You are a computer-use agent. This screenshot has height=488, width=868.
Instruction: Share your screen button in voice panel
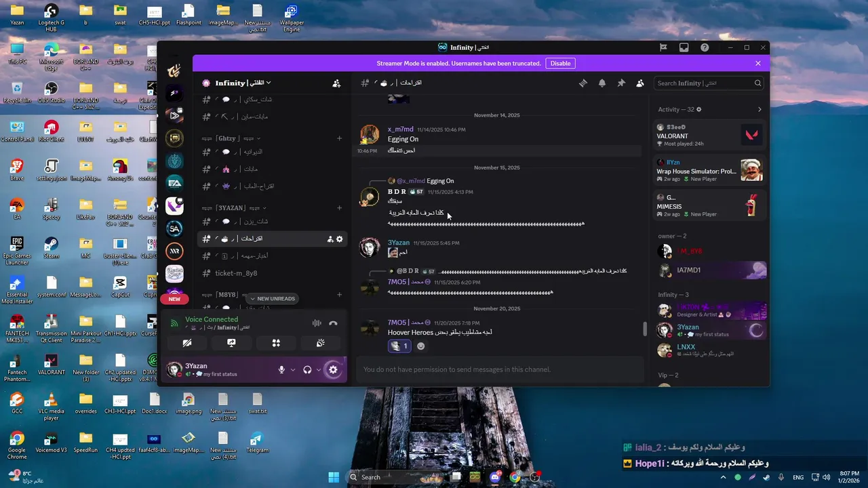[x=231, y=343]
